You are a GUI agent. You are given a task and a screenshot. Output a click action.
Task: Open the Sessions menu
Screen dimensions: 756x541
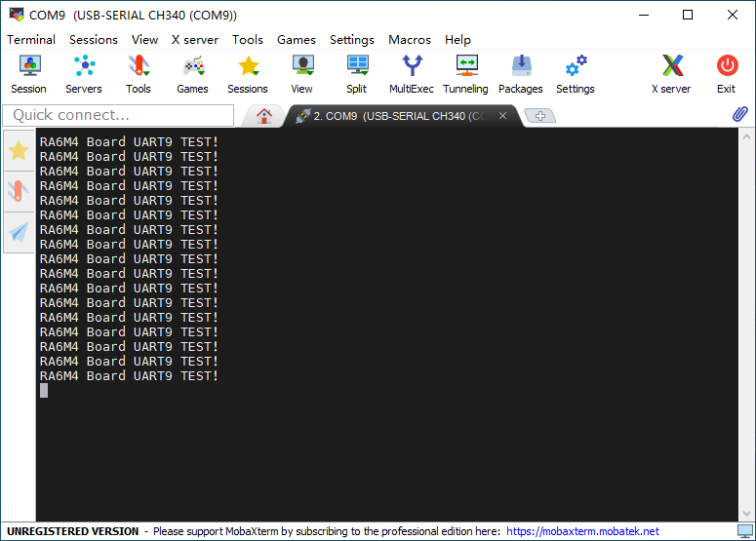(x=94, y=40)
